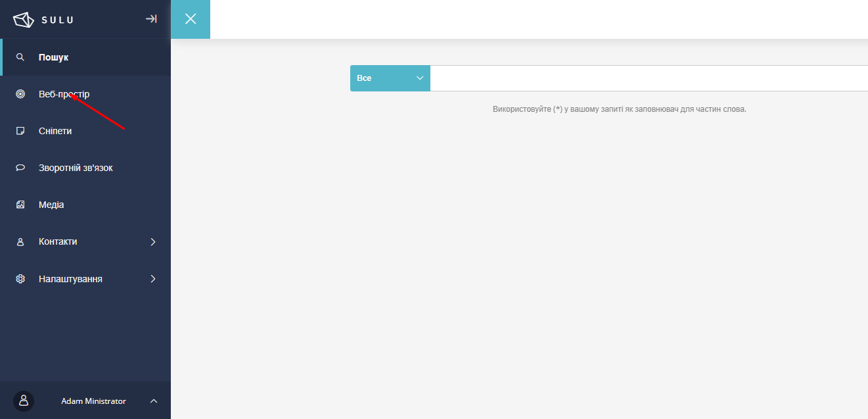The height and width of the screenshot is (419, 868).
Task: Open the Медіа image icon
Action: pos(20,205)
